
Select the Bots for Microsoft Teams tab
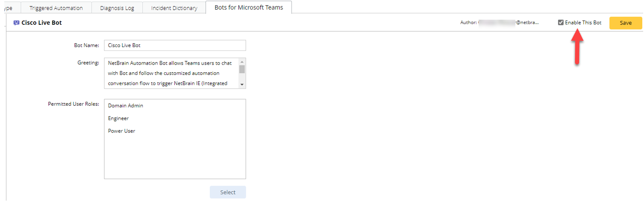[249, 7]
